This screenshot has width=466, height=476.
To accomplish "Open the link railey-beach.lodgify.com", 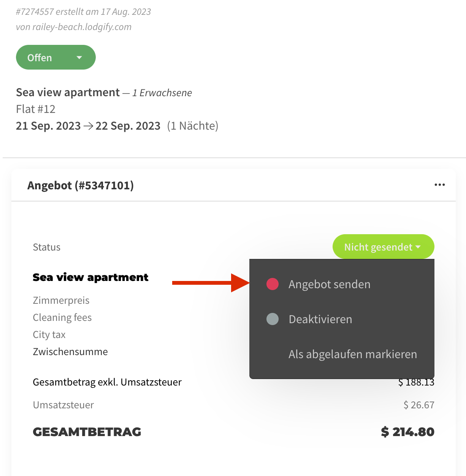I will (x=82, y=27).
